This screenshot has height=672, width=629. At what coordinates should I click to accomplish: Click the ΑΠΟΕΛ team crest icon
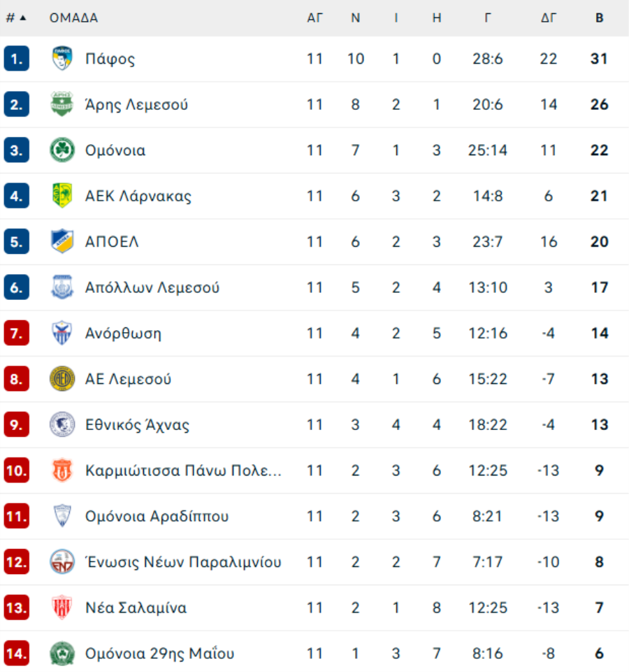62,242
